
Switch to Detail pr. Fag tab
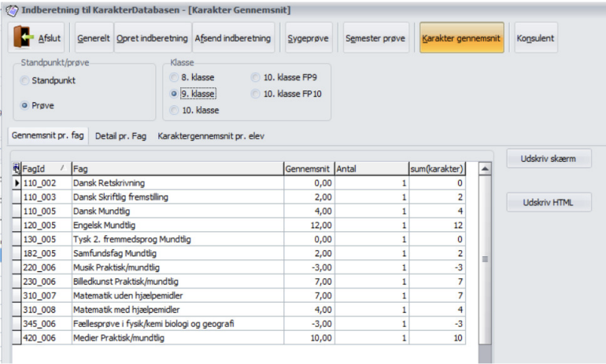click(x=120, y=136)
